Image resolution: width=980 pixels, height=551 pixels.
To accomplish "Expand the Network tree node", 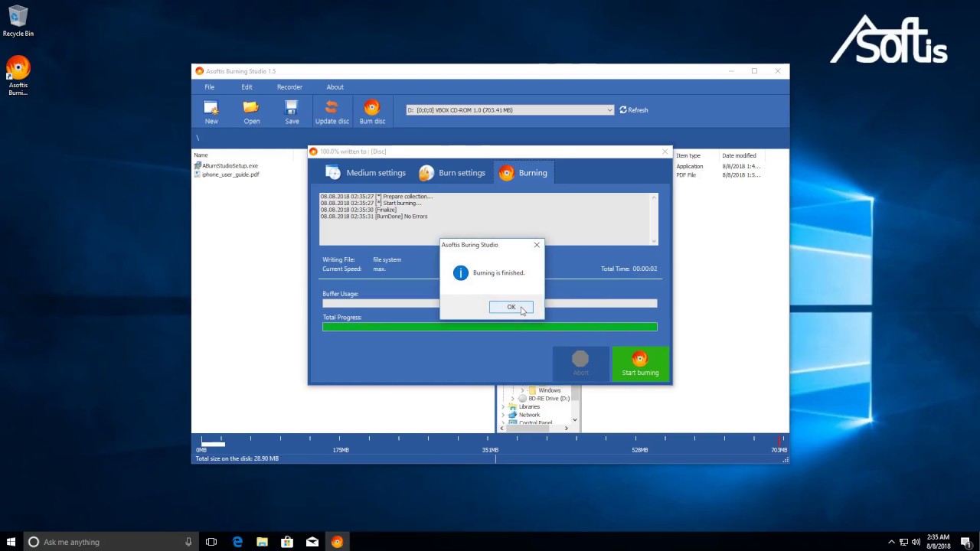I will tap(503, 415).
